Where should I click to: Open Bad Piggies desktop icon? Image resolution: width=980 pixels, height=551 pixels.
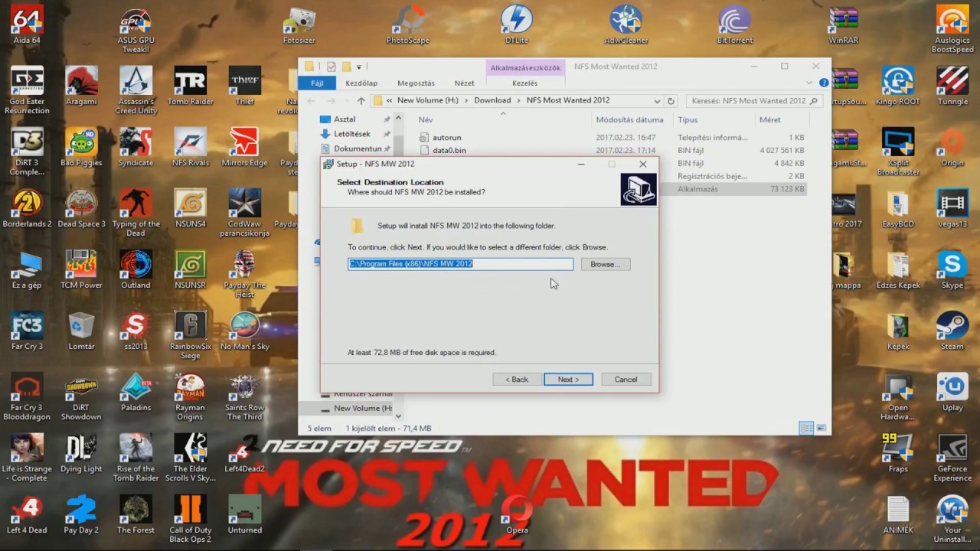coord(81,148)
